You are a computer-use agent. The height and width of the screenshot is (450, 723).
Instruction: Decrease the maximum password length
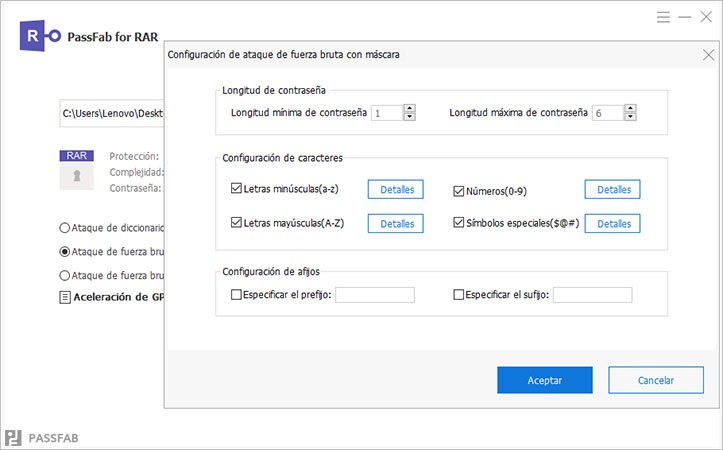(x=630, y=117)
